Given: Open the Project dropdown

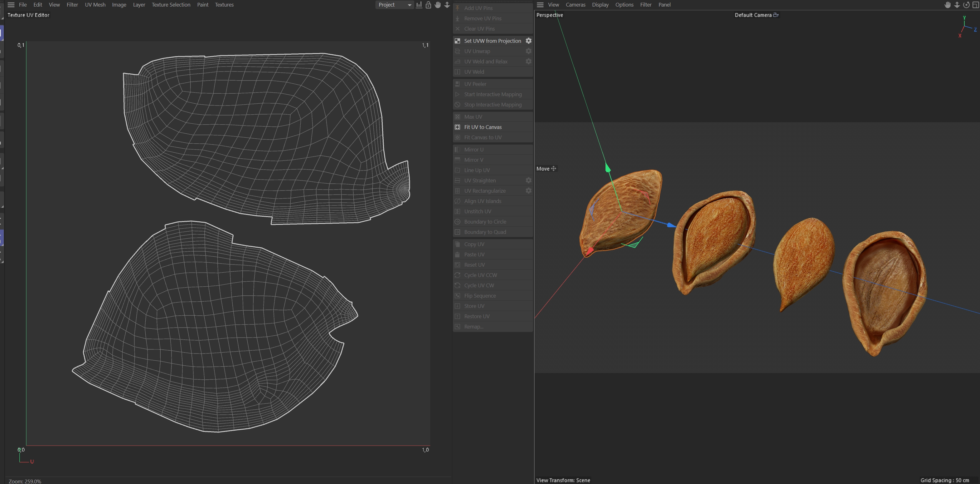Looking at the screenshot, I should [394, 5].
